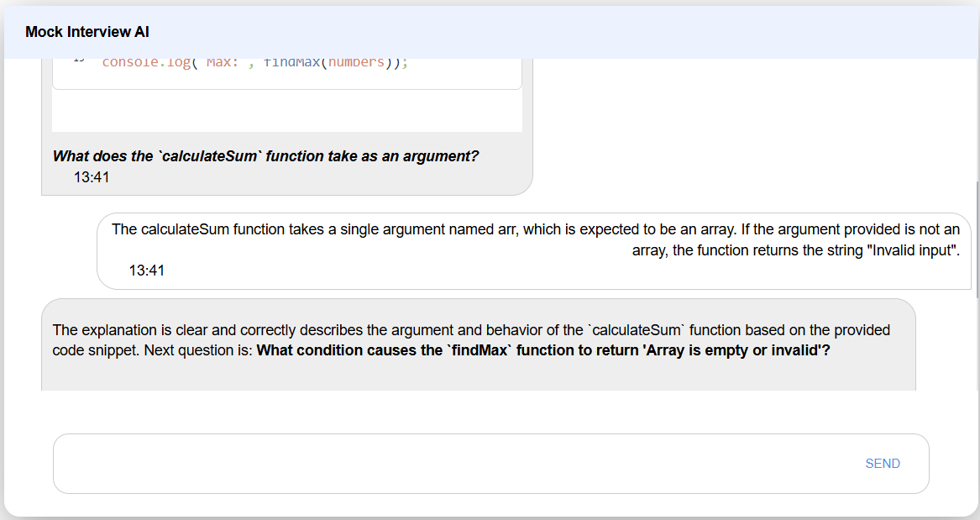Focus the empty message input field

[453, 464]
